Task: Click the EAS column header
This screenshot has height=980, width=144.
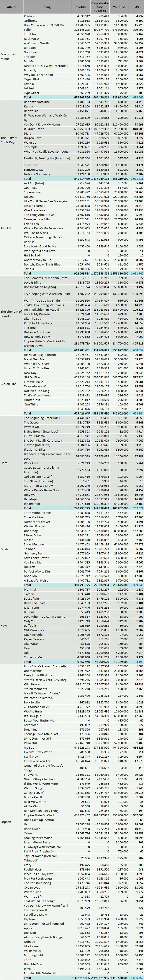Action: 136,7
